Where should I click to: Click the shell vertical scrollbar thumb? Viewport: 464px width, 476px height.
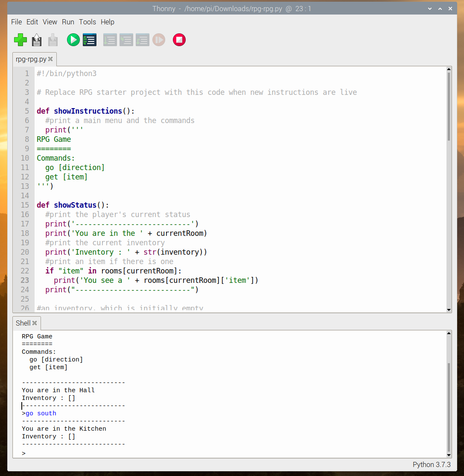[x=449, y=407]
